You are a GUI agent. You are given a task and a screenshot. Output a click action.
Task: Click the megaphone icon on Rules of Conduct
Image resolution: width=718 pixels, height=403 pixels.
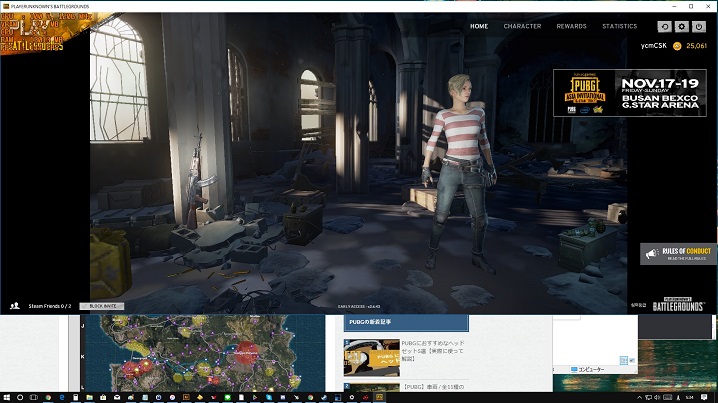tap(652, 254)
